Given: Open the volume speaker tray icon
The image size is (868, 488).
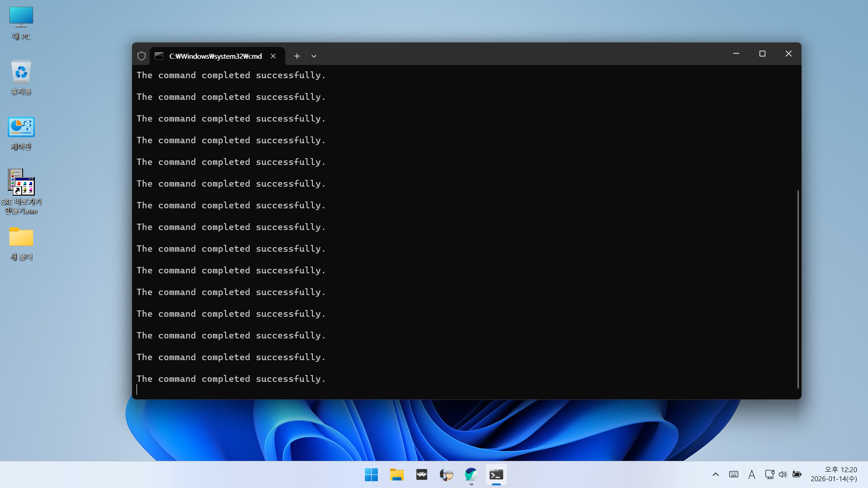Looking at the screenshot, I should click(783, 474).
